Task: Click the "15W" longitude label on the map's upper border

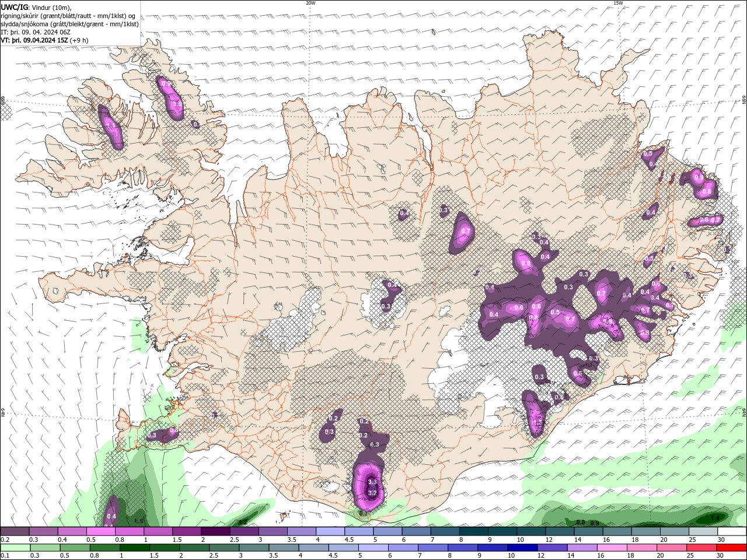Action: point(618,3)
